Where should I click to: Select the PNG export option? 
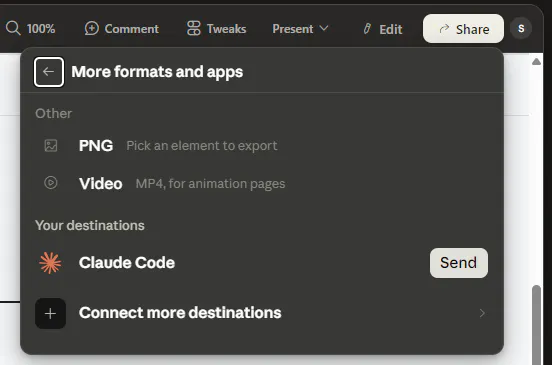click(x=262, y=145)
